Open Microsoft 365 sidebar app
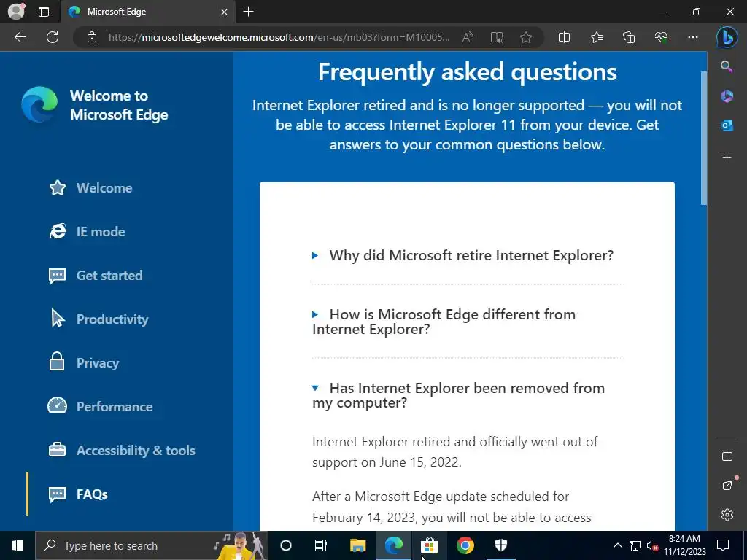The image size is (747, 560). click(x=727, y=96)
